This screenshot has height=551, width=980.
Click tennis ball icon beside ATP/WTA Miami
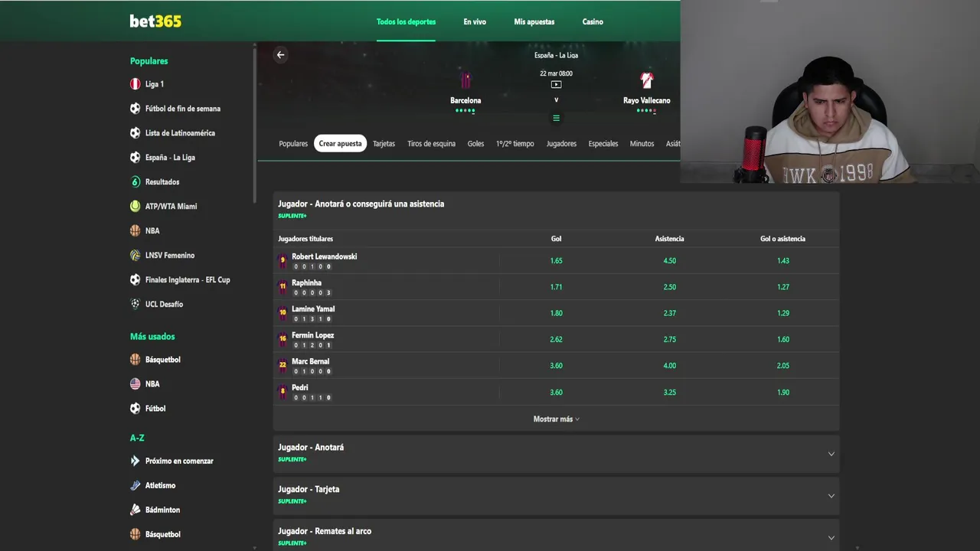tap(135, 207)
